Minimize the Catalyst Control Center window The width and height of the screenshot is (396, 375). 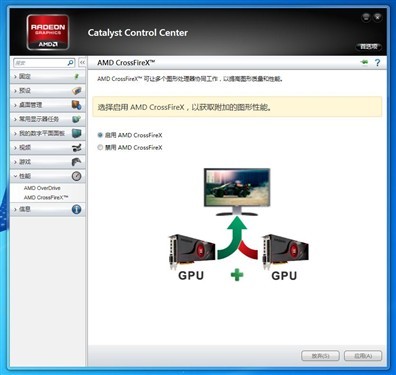click(x=366, y=17)
